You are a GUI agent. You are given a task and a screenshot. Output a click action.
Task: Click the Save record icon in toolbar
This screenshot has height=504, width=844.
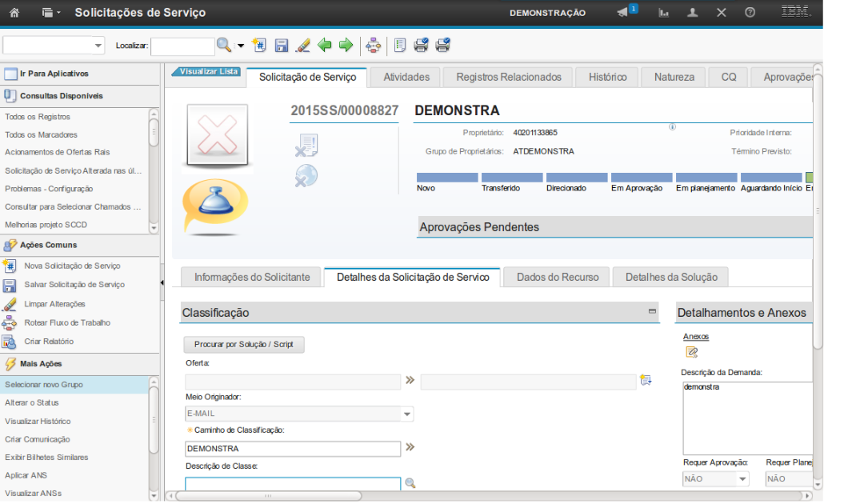tap(282, 46)
